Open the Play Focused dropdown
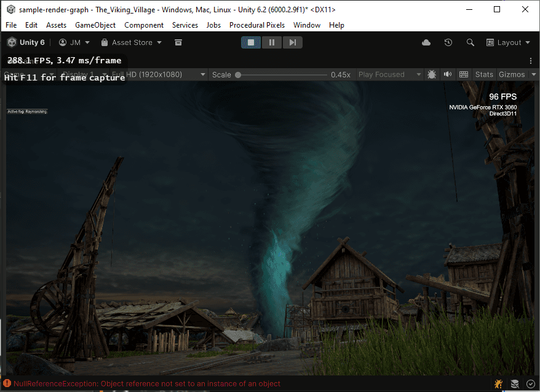Image resolution: width=540 pixels, height=392 pixels. (389, 74)
